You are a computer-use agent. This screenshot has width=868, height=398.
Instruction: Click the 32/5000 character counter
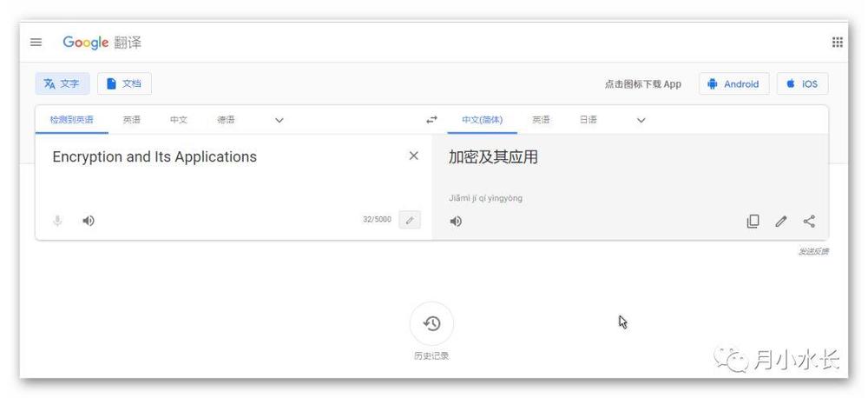click(x=377, y=220)
